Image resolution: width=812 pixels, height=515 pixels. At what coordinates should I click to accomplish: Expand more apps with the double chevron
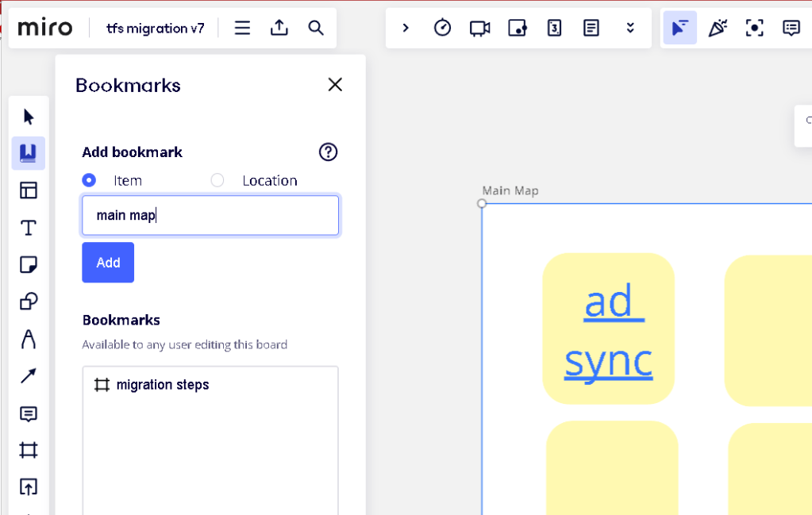(630, 28)
